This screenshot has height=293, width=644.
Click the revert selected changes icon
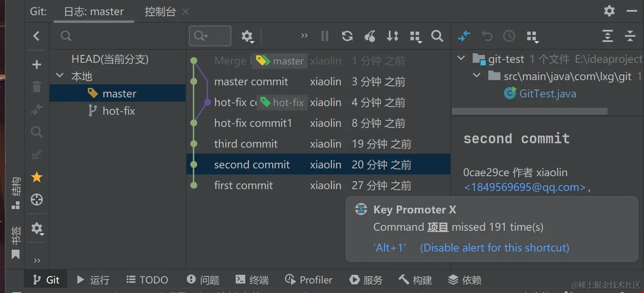click(487, 36)
